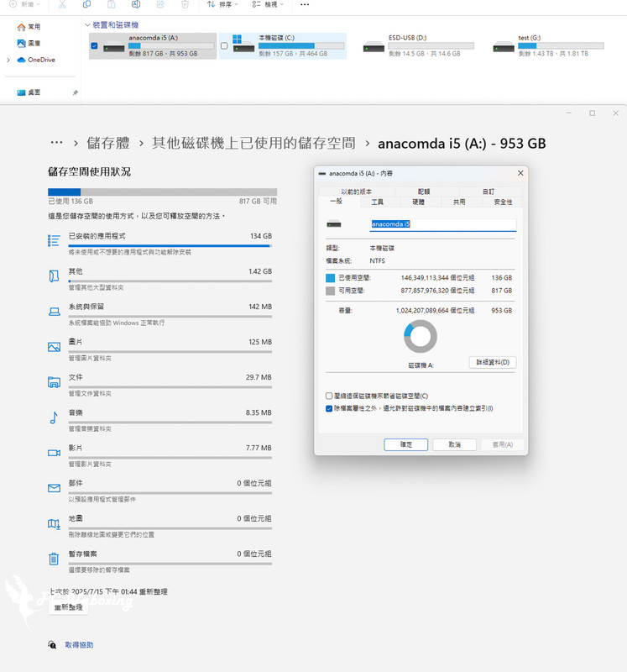Click the 取消 button
This screenshot has width=627, height=672.
pos(454,444)
